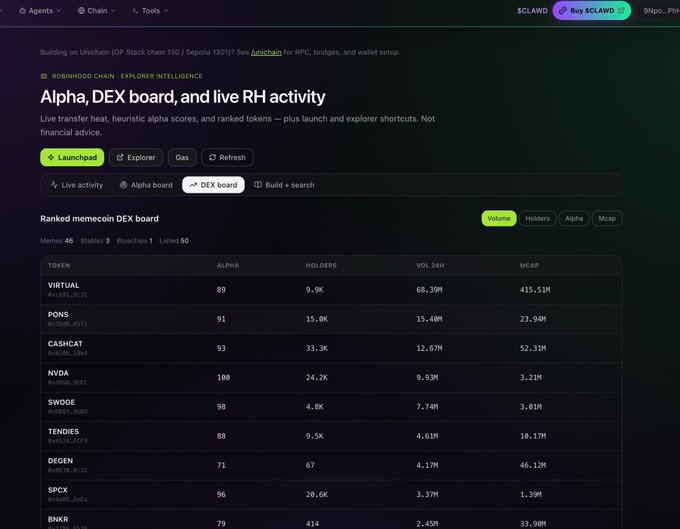Click VIRTUAL market cap 415.51M

click(535, 290)
